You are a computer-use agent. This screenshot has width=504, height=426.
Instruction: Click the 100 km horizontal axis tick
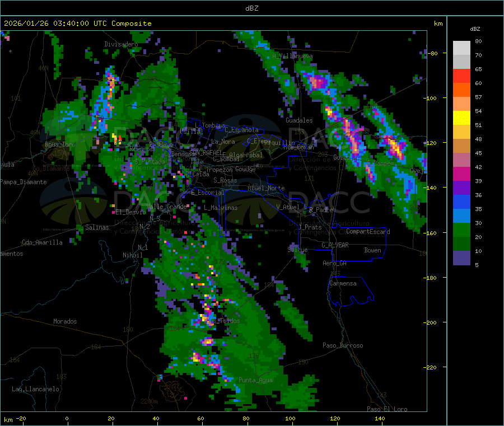point(290,419)
